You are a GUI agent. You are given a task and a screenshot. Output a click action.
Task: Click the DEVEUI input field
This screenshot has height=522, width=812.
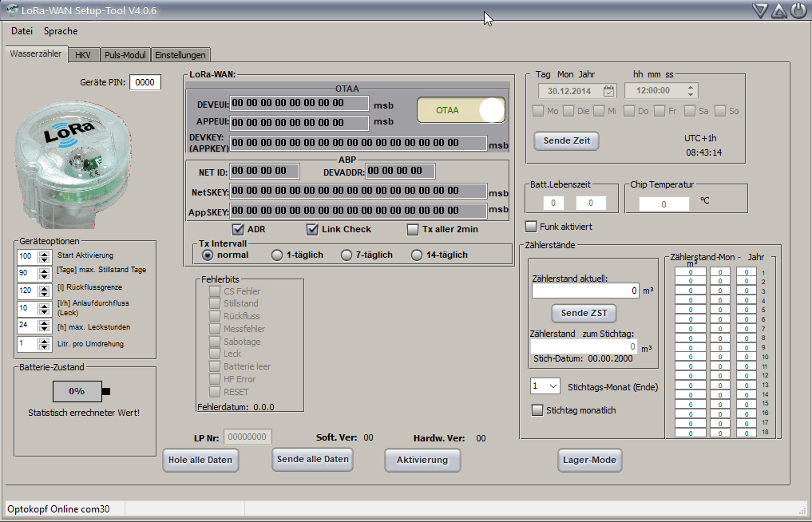(x=299, y=104)
